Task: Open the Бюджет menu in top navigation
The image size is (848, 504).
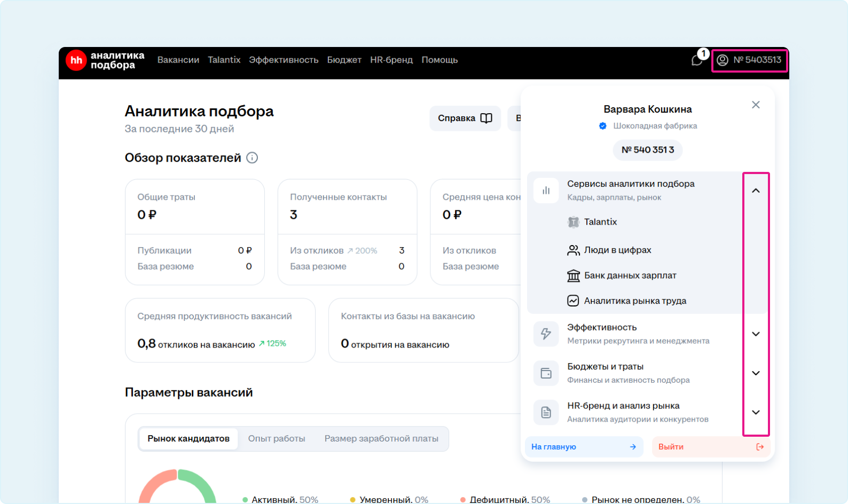Action: click(344, 60)
